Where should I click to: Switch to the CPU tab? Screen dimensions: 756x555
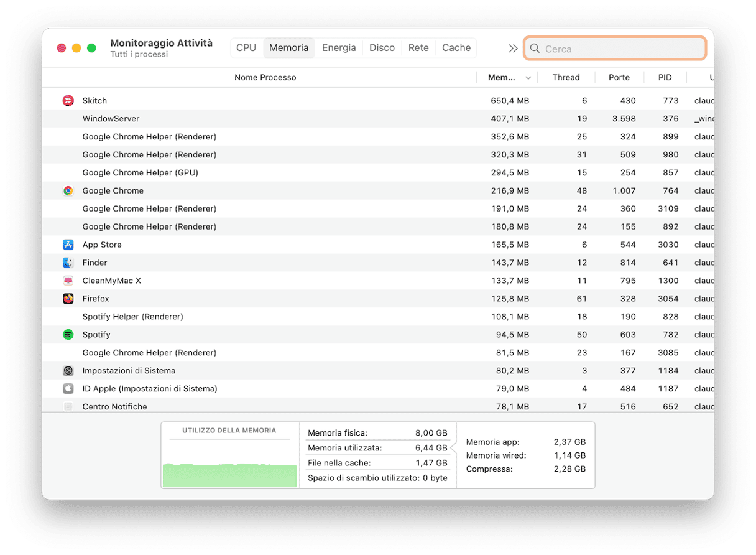[246, 48]
